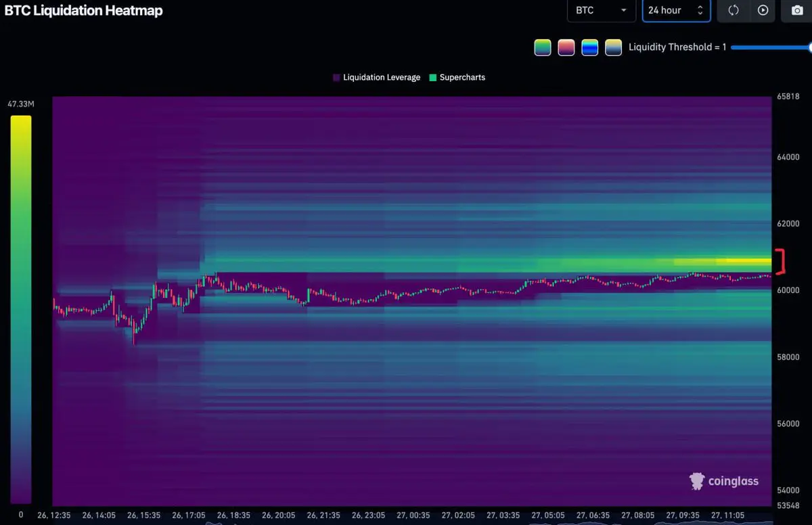
Task: Click the 27, 11:05 time label
Action: click(x=727, y=516)
